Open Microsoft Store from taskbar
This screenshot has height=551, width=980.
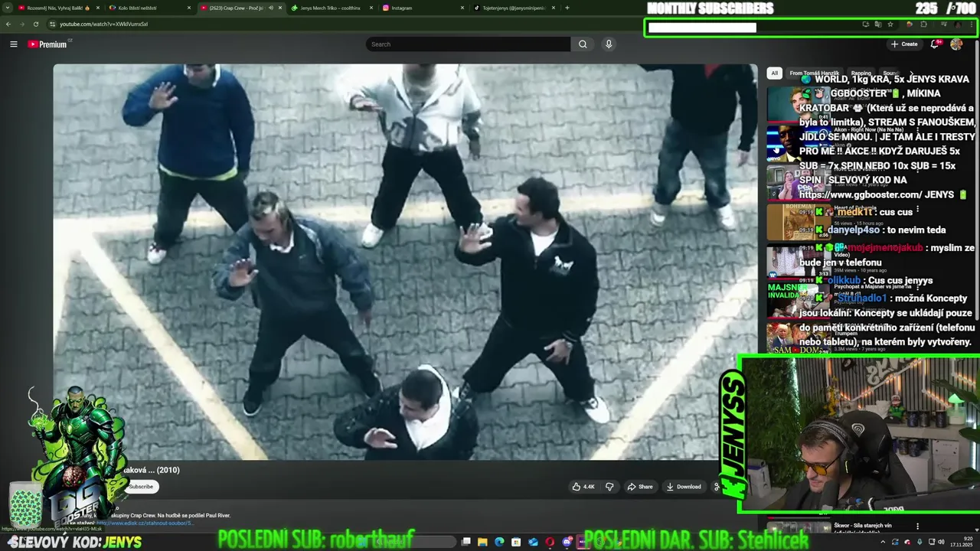pyautogui.click(x=516, y=542)
